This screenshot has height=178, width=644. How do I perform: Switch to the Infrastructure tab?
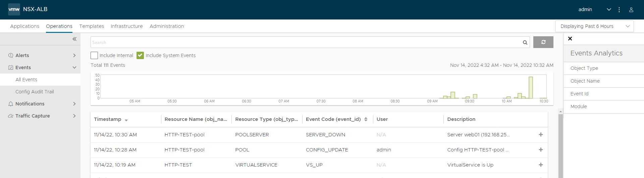point(127,26)
